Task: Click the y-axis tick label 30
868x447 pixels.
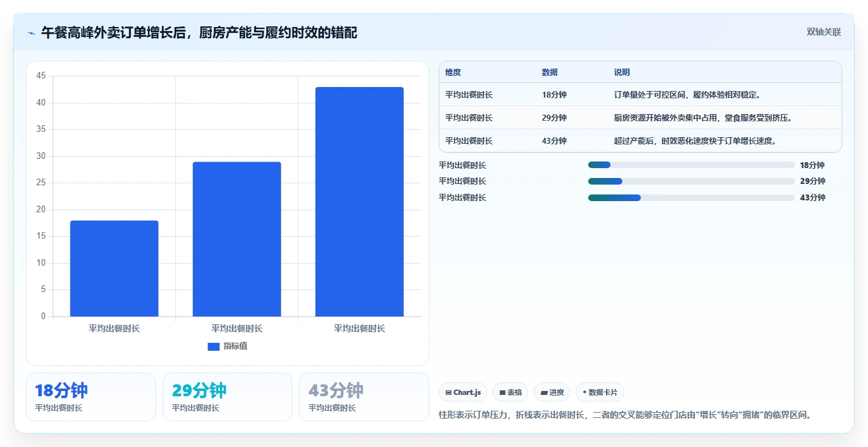Action: [x=41, y=156]
